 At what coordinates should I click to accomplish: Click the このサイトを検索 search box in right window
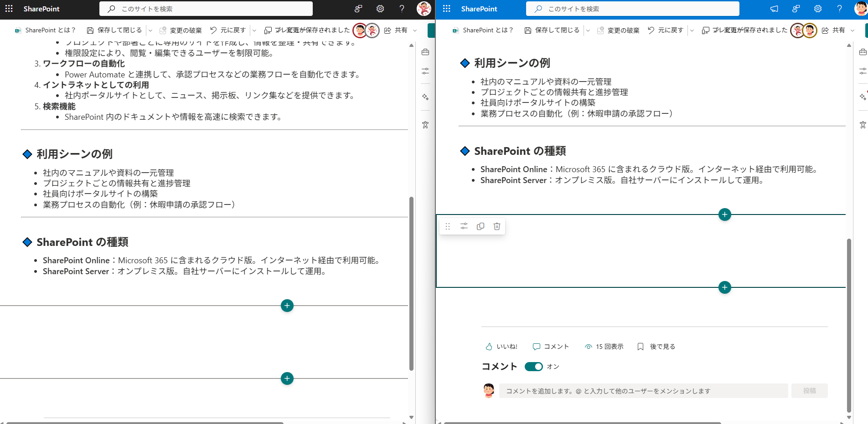(x=633, y=9)
